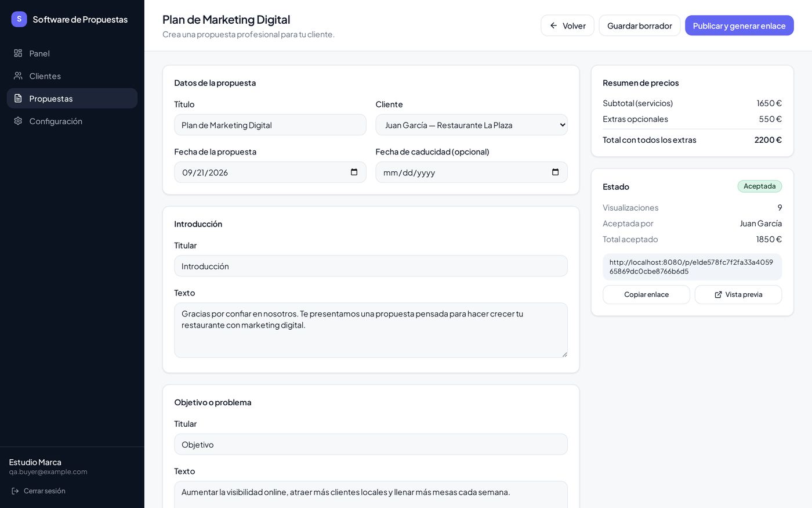
Task: Click the Total aceptado value 1850 €
Action: pyautogui.click(x=769, y=239)
